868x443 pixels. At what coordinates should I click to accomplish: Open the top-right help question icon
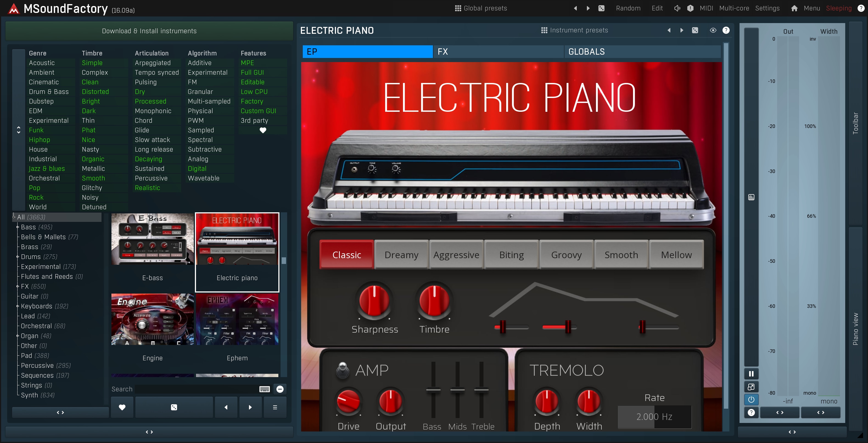[861, 9]
